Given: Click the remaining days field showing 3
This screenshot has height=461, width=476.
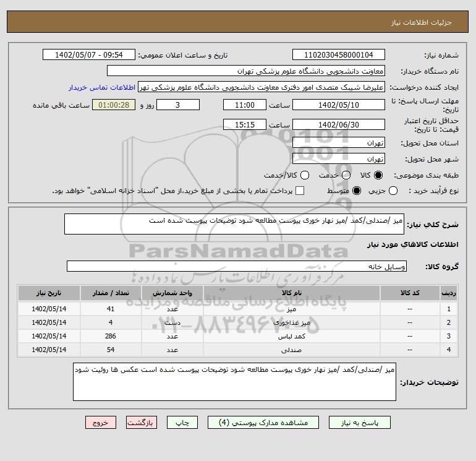Looking at the screenshot, I should coord(178,105).
